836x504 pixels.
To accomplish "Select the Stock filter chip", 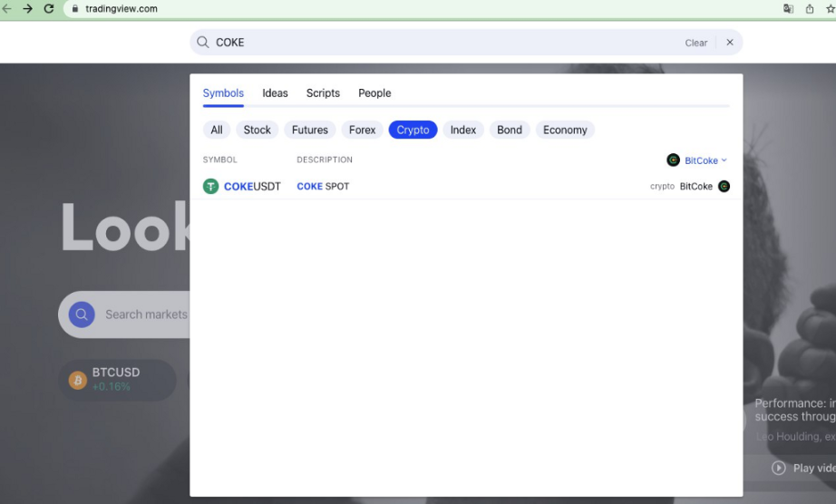I will point(257,130).
